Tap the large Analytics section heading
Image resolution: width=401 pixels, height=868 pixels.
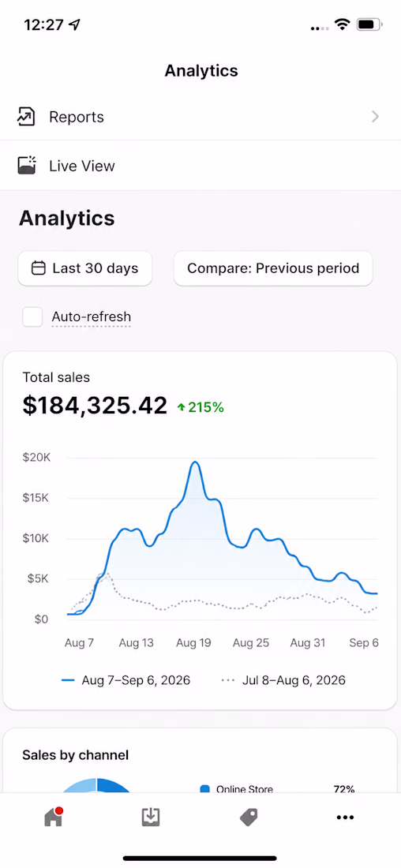click(x=67, y=218)
